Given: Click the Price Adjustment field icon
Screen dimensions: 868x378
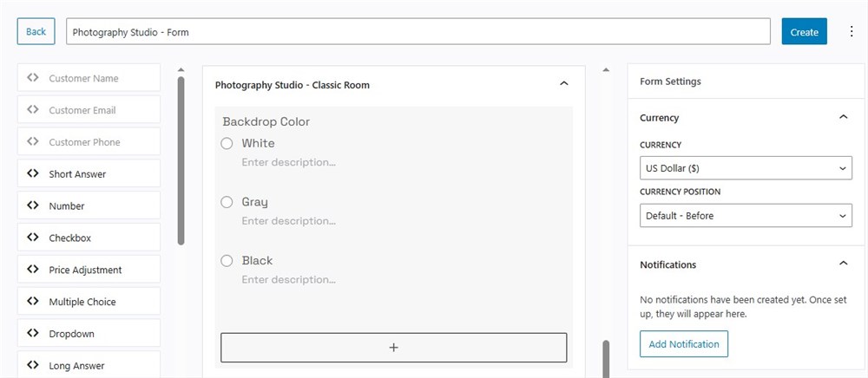Looking at the screenshot, I should click(33, 270).
